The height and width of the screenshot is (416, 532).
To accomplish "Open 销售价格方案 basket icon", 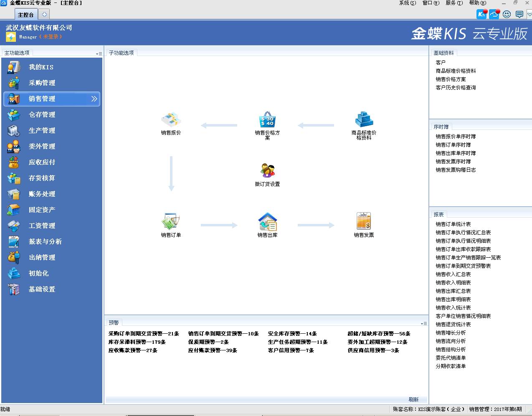I will tap(267, 120).
